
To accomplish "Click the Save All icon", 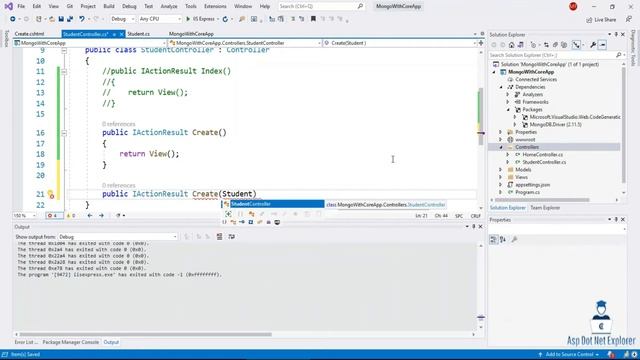I will point(70,19).
